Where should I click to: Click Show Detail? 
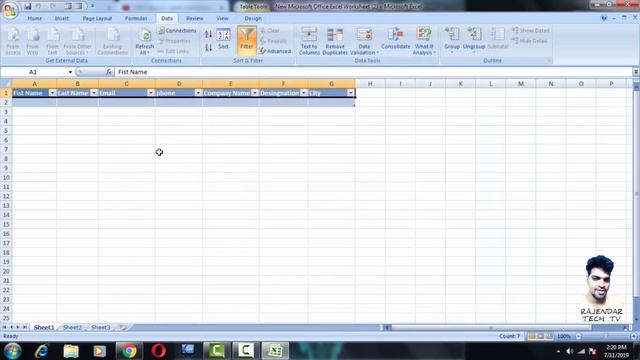tap(531, 31)
